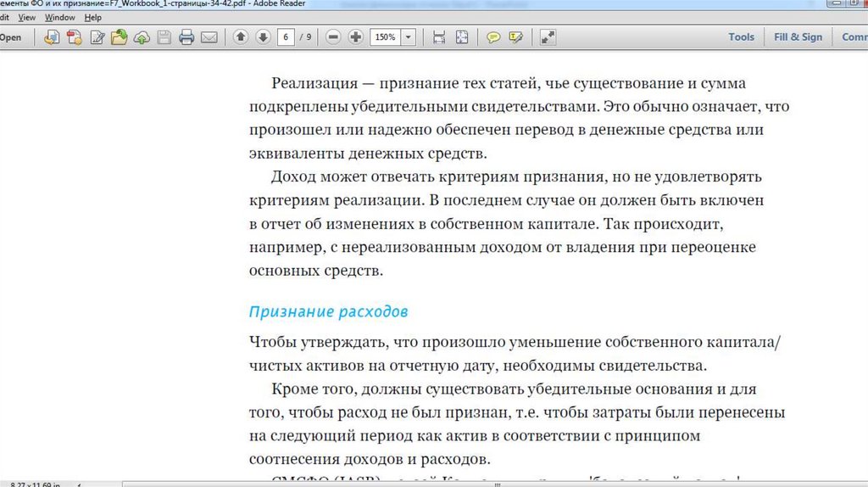Open the Edit menu
The height and width of the screenshot is (487, 868).
point(4,17)
